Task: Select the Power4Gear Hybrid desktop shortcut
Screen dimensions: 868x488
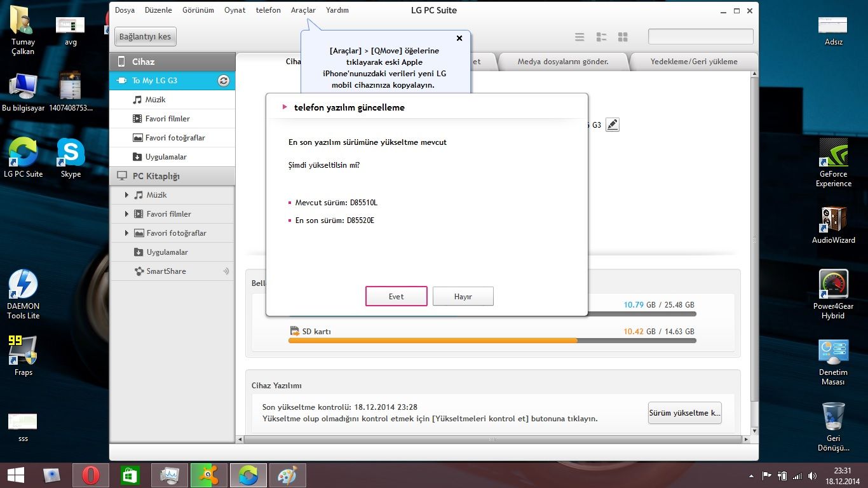Action: 833,294
